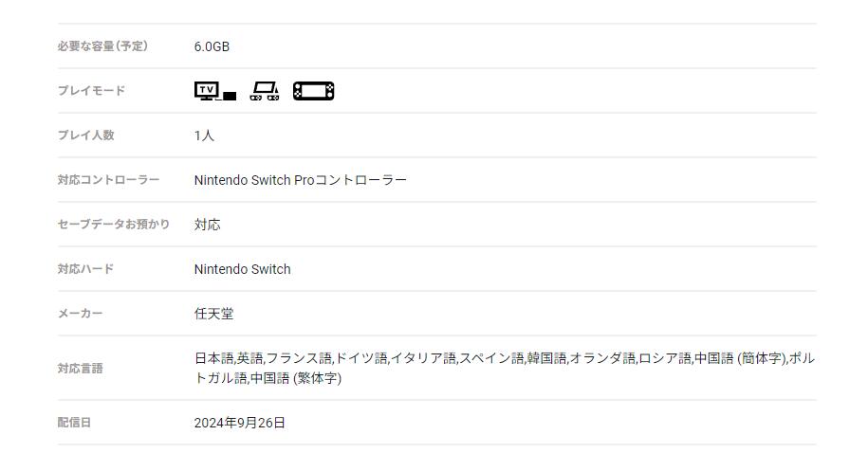This screenshot has width=868, height=453.
Task: Select the 1人 player count value
Action: (x=204, y=136)
